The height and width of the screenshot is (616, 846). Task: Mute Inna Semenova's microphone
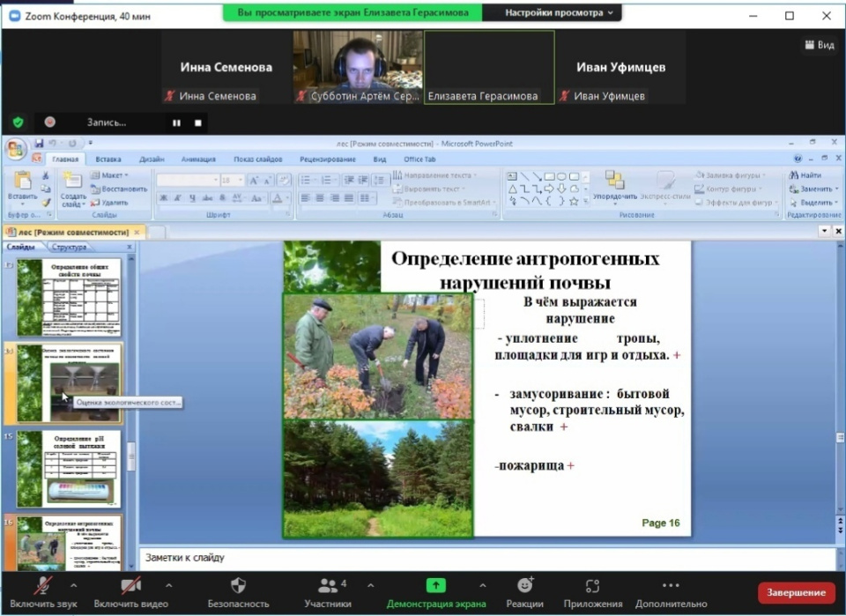pyautogui.click(x=169, y=93)
